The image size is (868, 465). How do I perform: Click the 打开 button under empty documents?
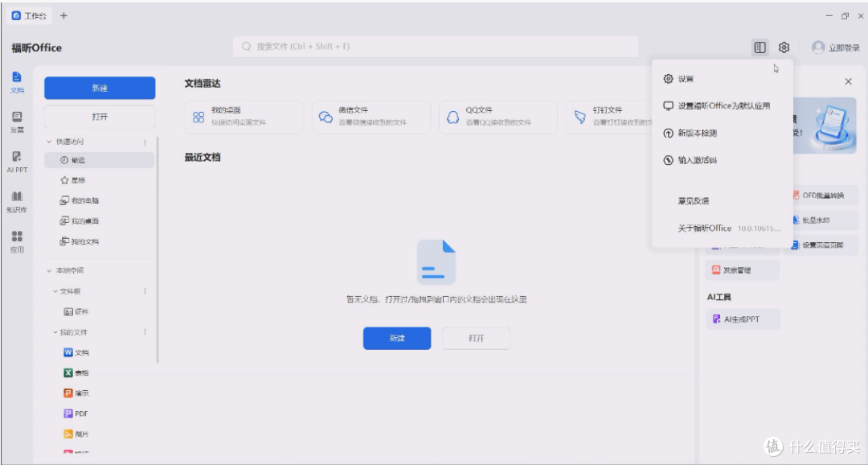click(x=476, y=338)
